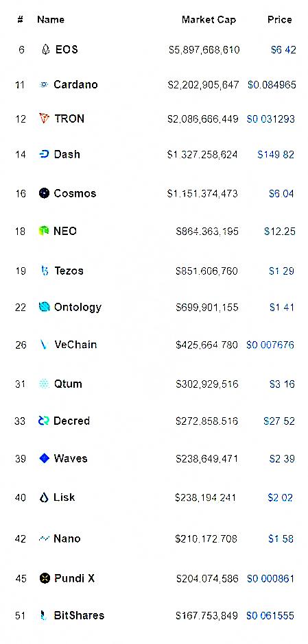
Task: Sort by Market Cap column header
Action: click(x=209, y=20)
